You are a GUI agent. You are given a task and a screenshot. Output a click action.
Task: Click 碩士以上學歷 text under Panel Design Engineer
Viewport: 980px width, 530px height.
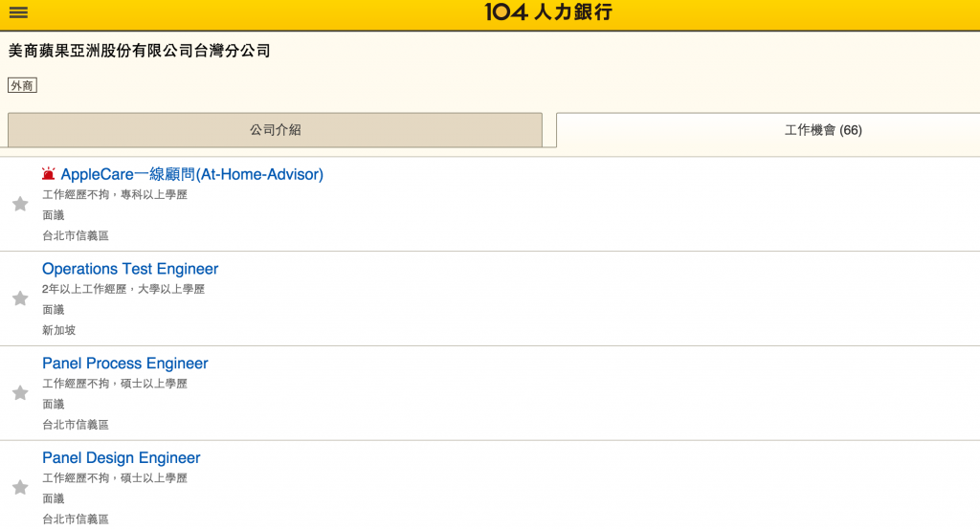coord(154,477)
